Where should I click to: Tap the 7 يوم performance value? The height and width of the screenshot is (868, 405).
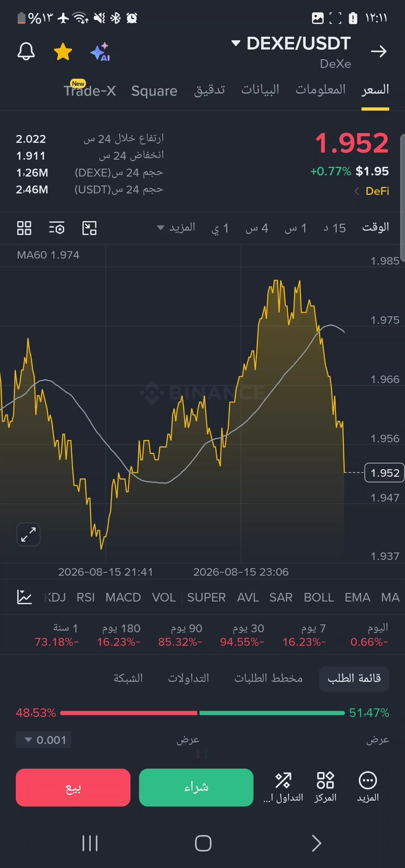coord(304,642)
